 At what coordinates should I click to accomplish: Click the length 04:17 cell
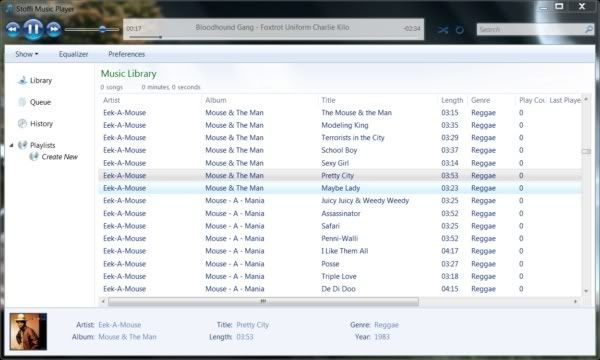(450, 251)
